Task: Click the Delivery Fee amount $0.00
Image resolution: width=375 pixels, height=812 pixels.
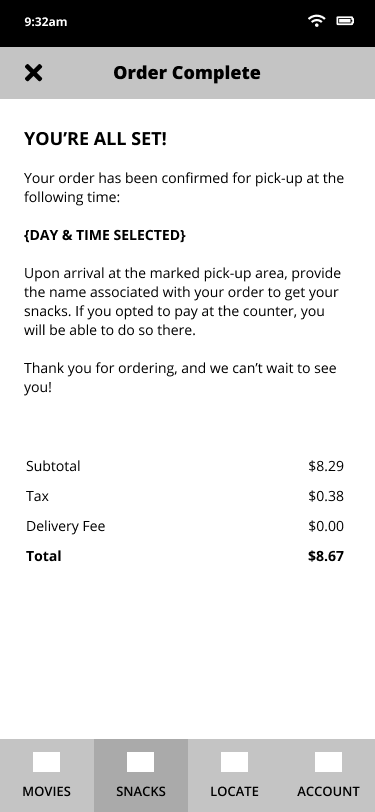Action: click(x=326, y=526)
